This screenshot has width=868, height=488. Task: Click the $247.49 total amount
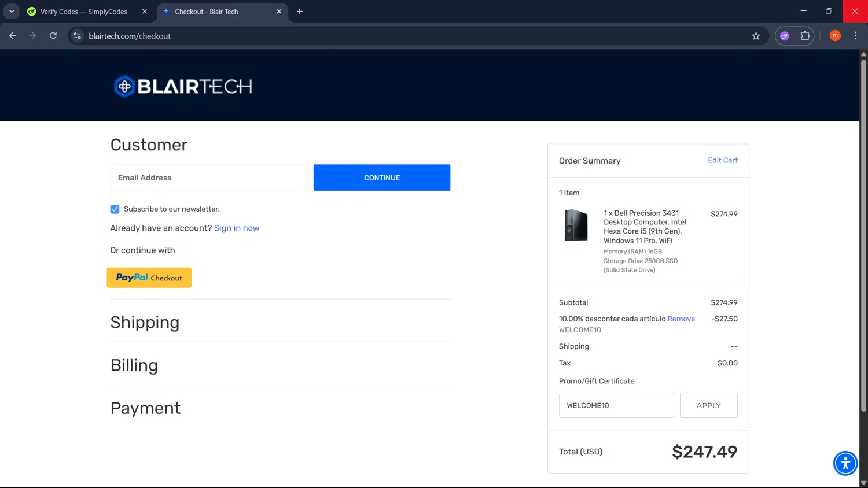pos(704,452)
